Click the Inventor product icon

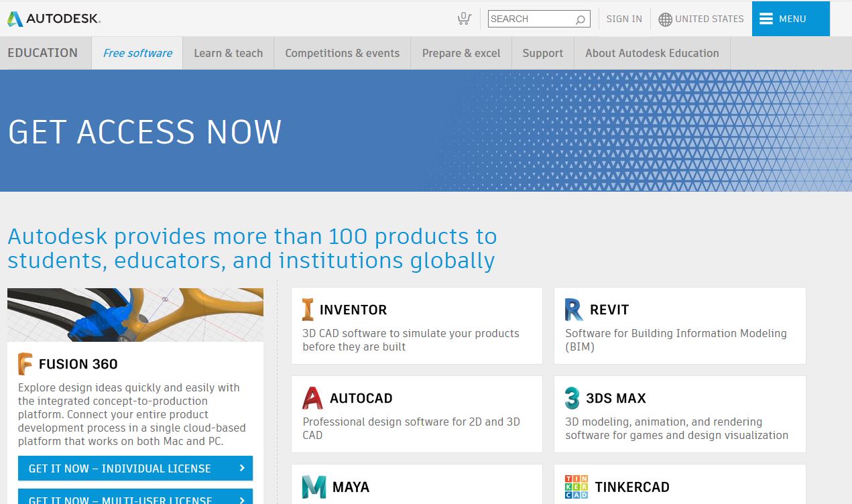point(308,310)
